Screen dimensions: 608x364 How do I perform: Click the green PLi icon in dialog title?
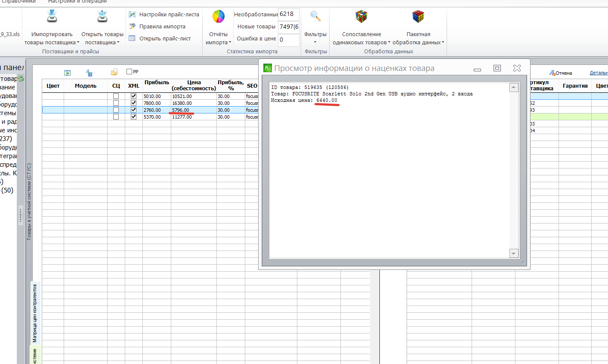[x=268, y=68]
